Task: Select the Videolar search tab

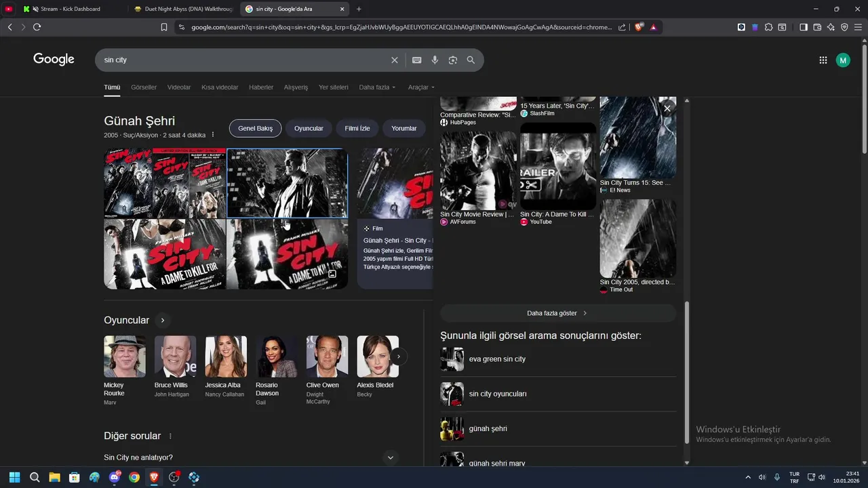Action: [x=179, y=87]
